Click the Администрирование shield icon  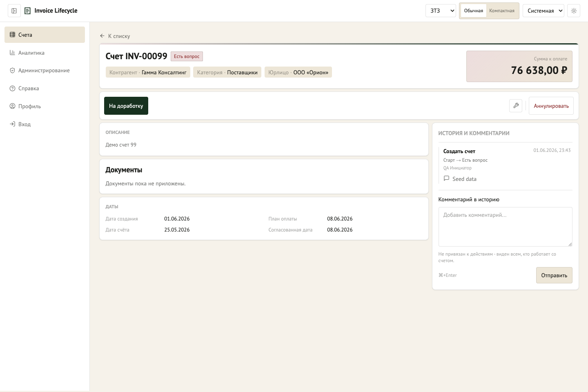(x=12, y=70)
